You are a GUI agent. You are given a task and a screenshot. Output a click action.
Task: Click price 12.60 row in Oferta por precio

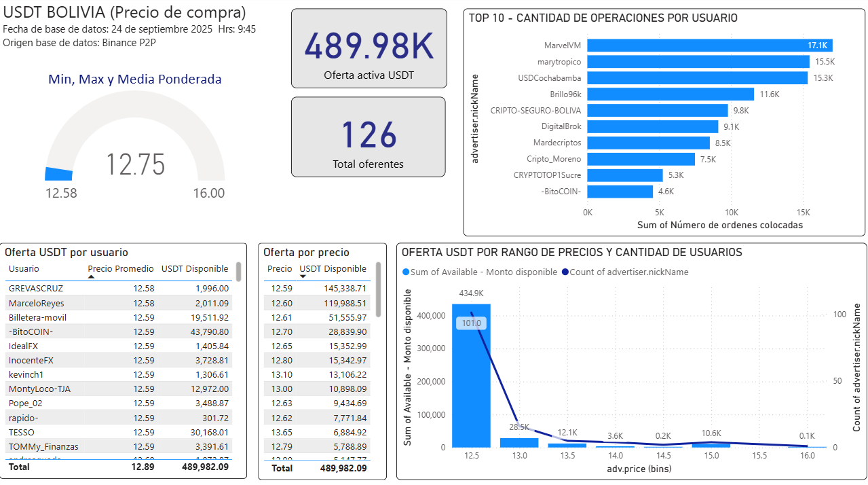point(317,303)
